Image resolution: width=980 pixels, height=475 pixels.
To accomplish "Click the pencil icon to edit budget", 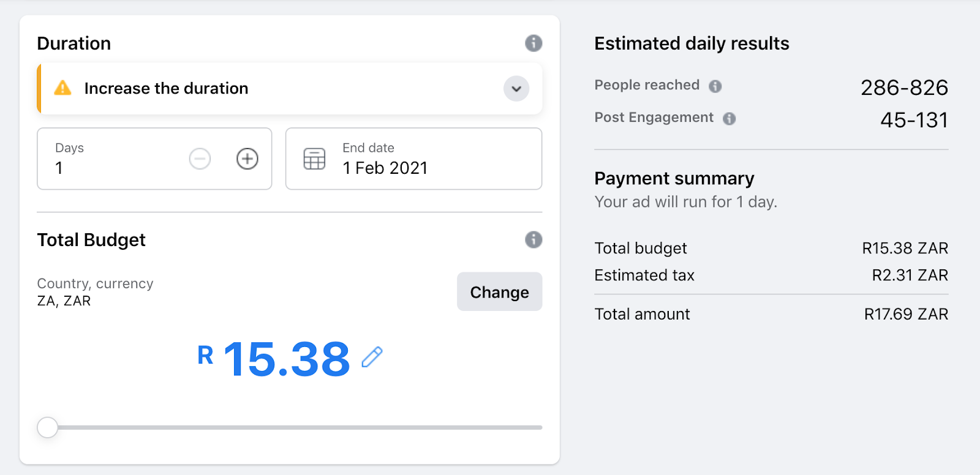I will [x=372, y=357].
